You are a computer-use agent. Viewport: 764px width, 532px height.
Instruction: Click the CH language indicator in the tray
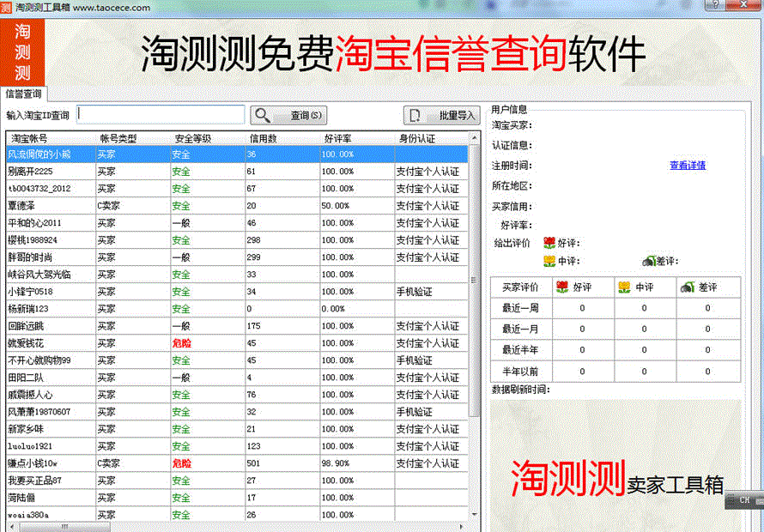click(x=744, y=499)
